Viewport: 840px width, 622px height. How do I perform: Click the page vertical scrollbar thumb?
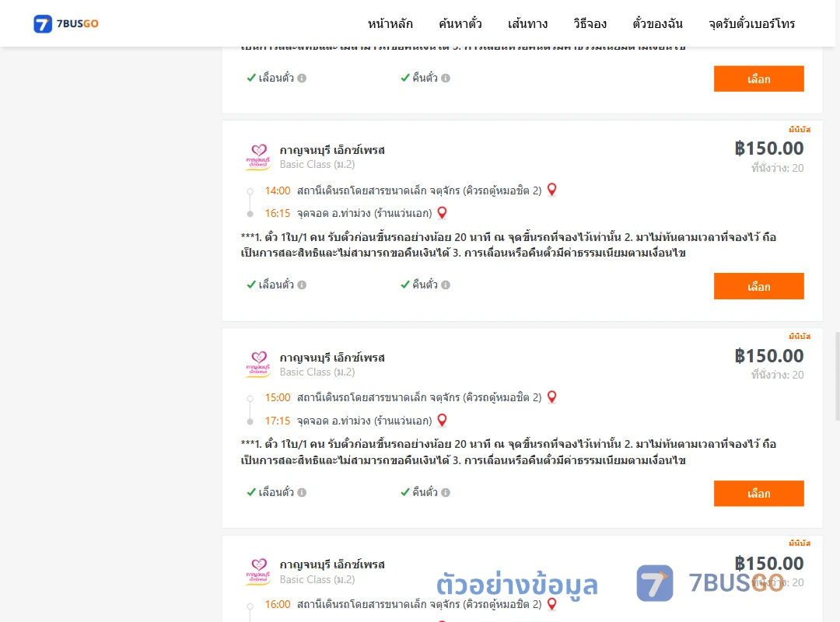pos(838,376)
